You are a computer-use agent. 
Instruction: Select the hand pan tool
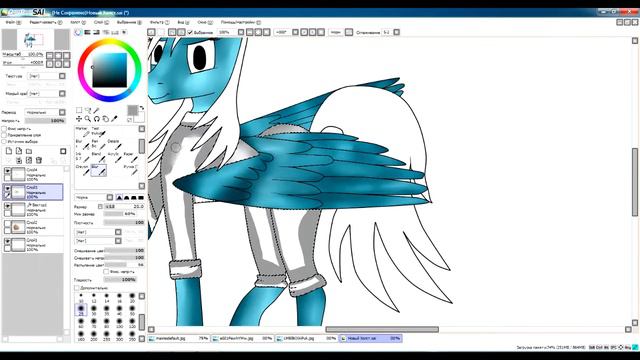pyautogui.click(x=106, y=119)
